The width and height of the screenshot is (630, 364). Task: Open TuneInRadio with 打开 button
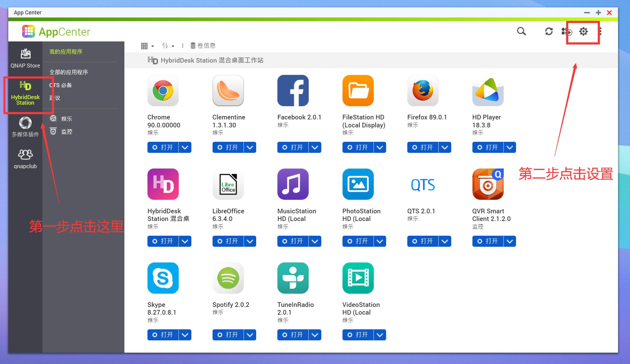[293, 335]
